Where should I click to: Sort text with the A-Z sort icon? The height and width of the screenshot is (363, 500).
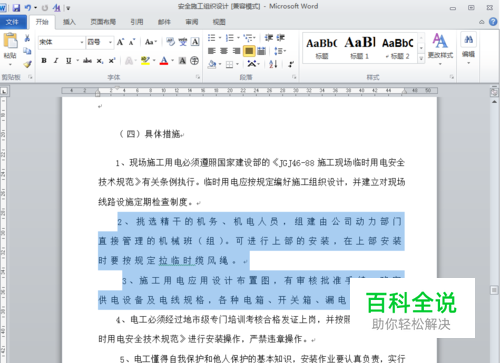(273, 64)
